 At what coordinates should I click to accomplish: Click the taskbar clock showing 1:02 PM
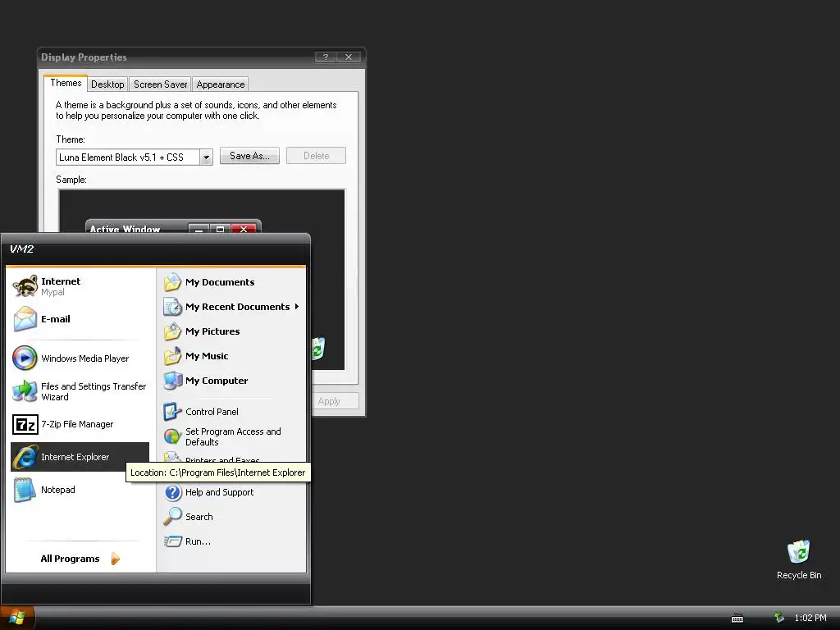click(x=810, y=618)
